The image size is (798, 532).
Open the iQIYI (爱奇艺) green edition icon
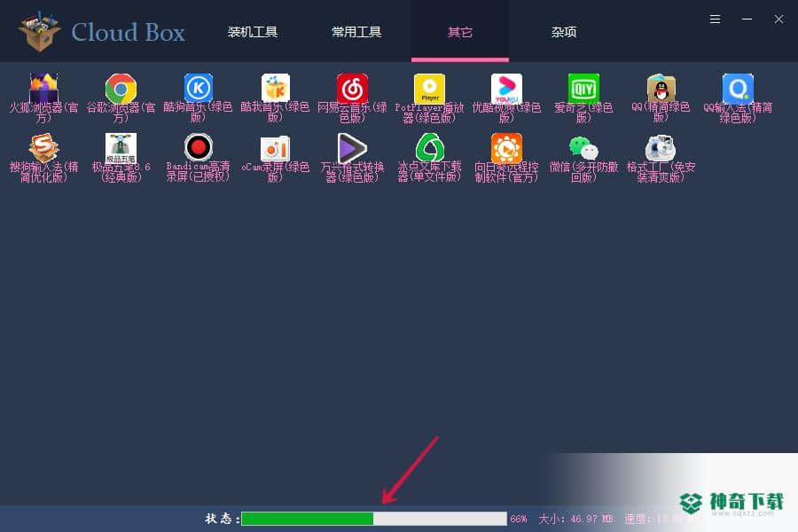[x=583, y=88]
